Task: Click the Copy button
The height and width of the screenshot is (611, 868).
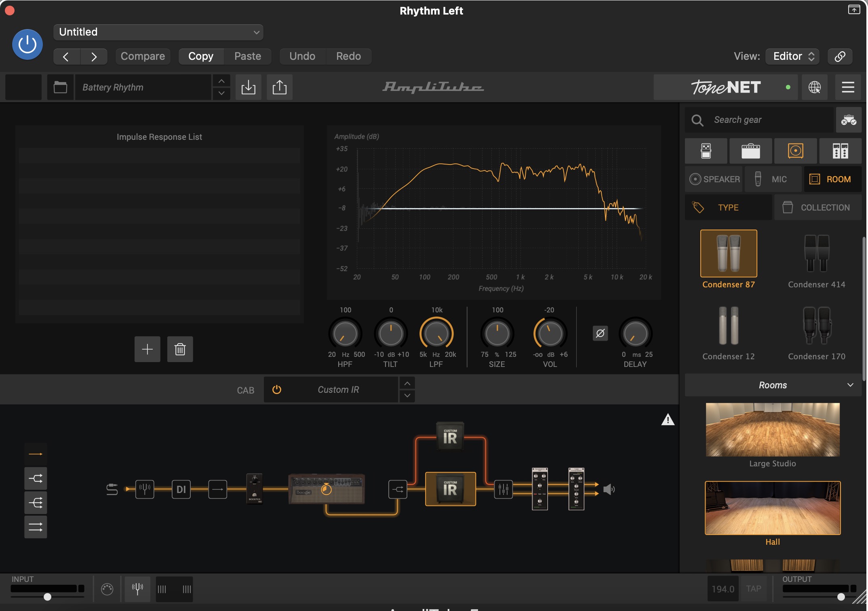Action: pyautogui.click(x=201, y=57)
